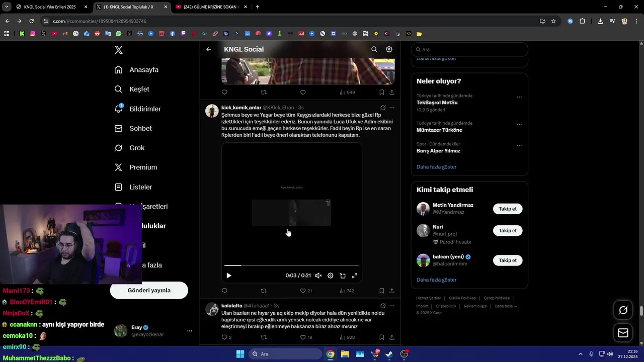Open options for Barış Alper Yılmaz trend
Viewport: 644px width, 362px height.
coord(519,145)
